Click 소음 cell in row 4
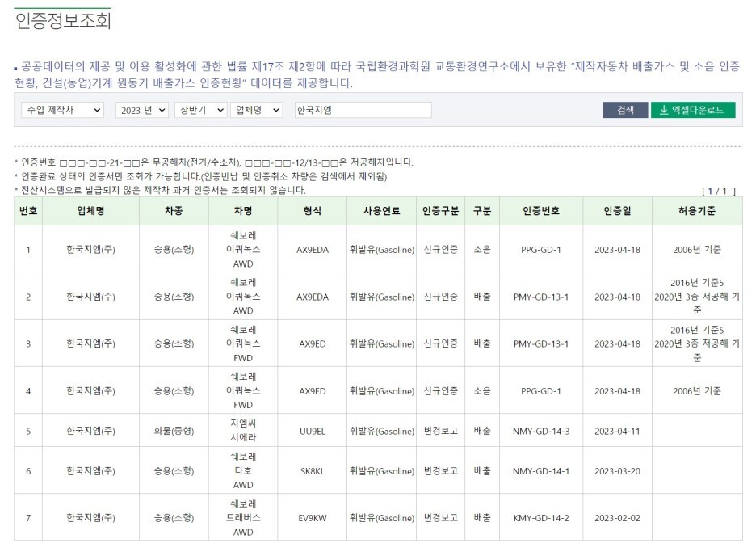The image size is (756, 552). click(x=482, y=391)
